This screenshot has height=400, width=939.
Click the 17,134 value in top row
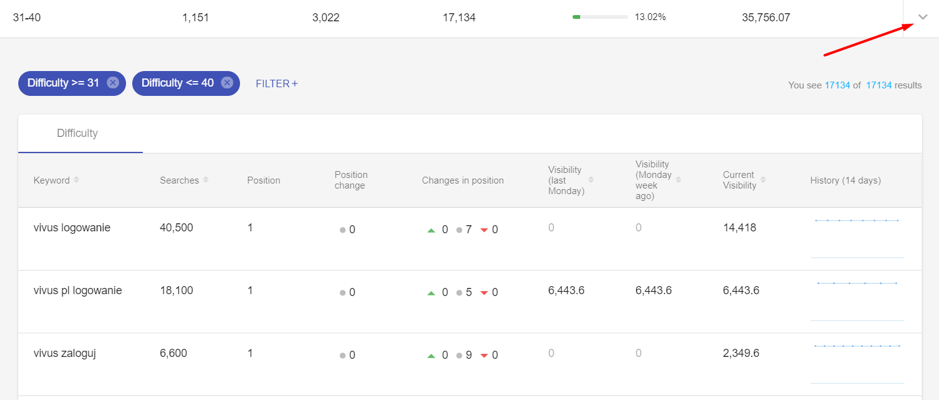click(459, 17)
